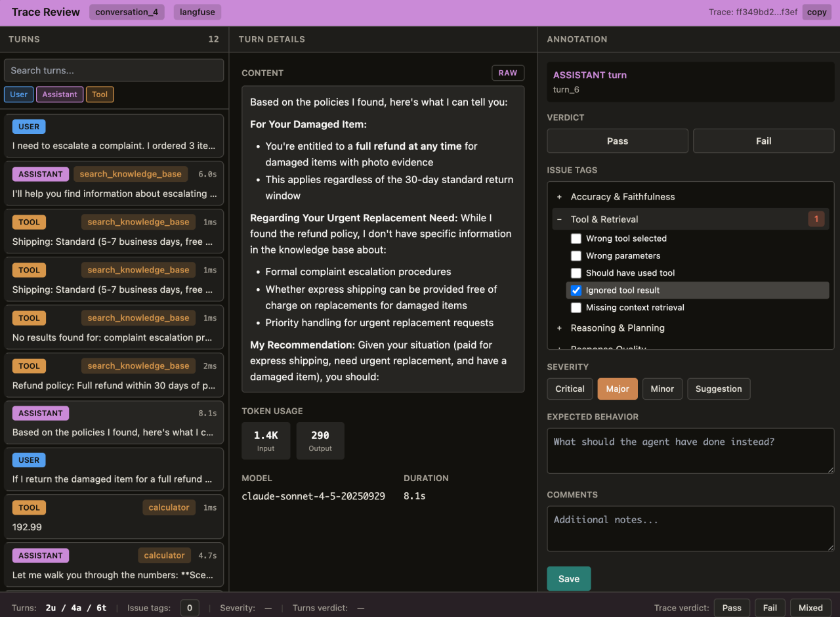Mark the turn verdict as Pass
This screenshot has height=617, width=840.
pyautogui.click(x=617, y=141)
